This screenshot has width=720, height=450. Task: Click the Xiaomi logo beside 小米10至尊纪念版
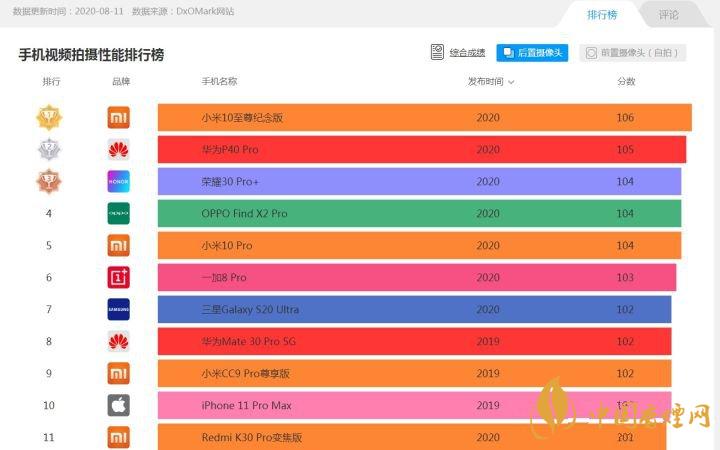[119, 118]
